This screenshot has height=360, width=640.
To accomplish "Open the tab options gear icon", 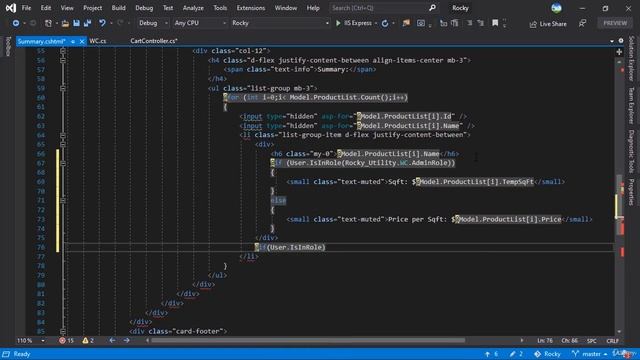I will [621, 41].
